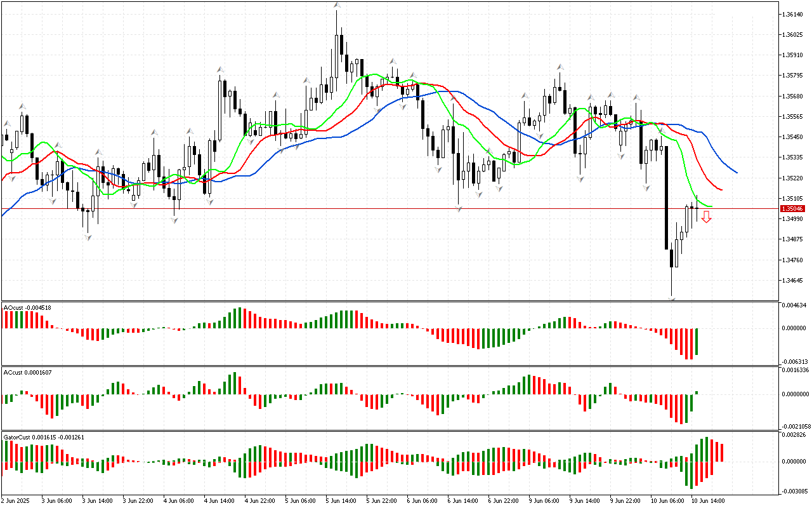Select the fractal arrow below the lowest candle wick

[x=672, y=298]
